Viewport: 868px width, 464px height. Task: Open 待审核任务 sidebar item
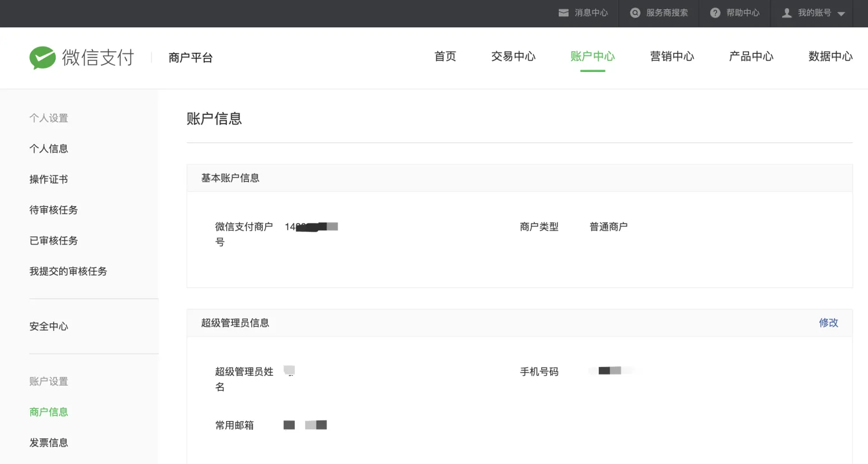[53, 210]
